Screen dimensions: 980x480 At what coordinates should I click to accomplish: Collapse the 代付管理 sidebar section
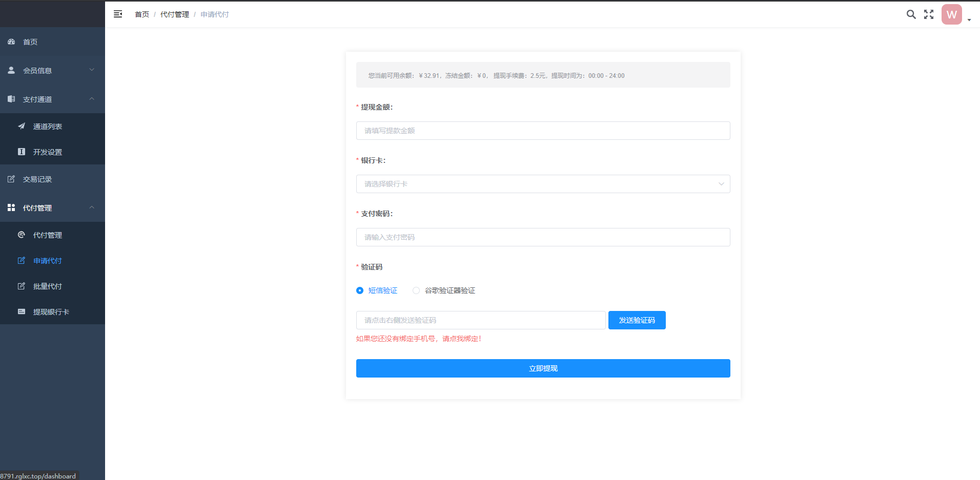(x=52, y=207)
